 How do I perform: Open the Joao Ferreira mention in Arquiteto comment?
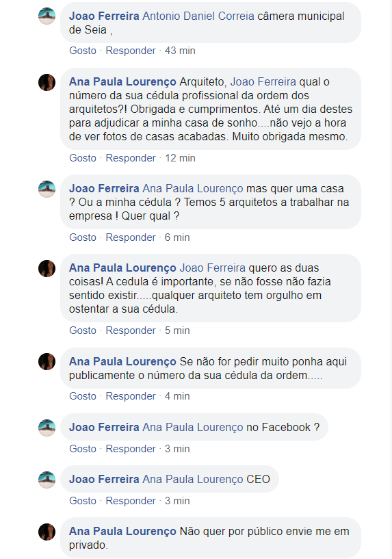click(x=263, y=81)
